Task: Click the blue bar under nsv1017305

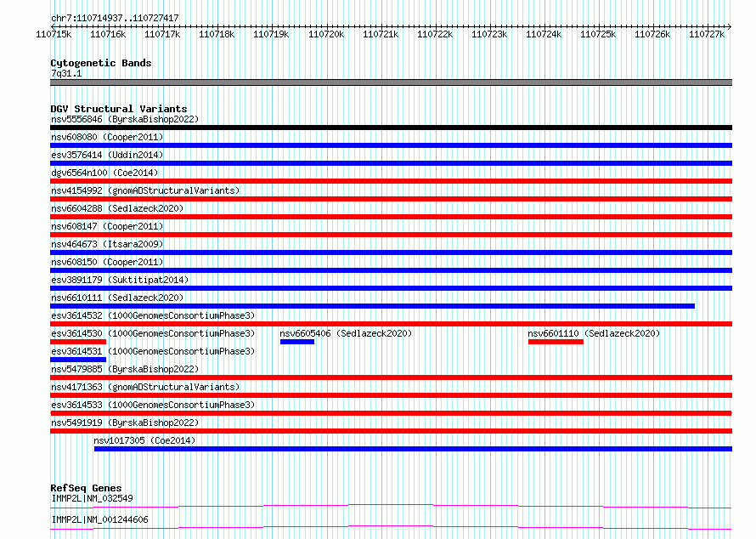Action: 413,449
